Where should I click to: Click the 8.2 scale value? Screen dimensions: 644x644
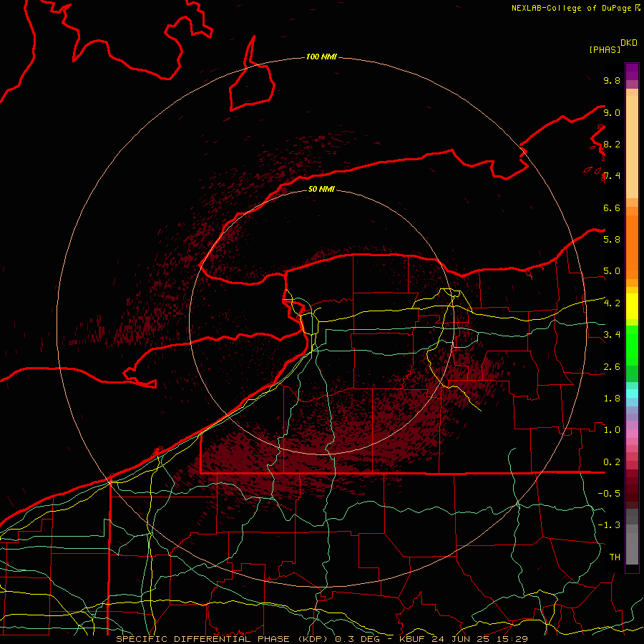click(x=612, y=144)
